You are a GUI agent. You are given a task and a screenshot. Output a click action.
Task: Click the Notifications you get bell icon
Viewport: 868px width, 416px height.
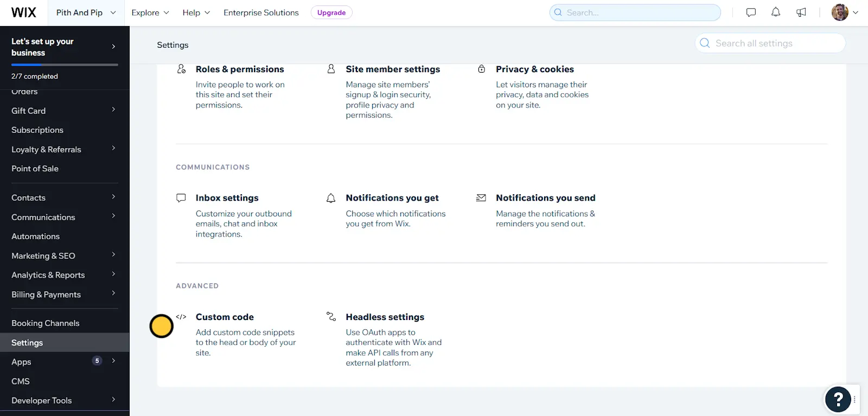pyautogui.click(x=331, y=198)
